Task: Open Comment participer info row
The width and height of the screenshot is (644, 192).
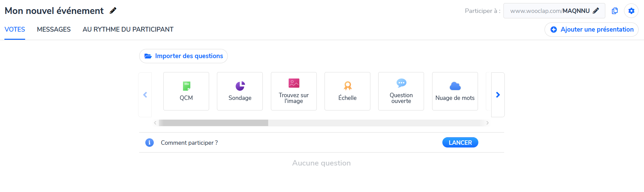Action: pyautogui.click(x=321, y=142)
